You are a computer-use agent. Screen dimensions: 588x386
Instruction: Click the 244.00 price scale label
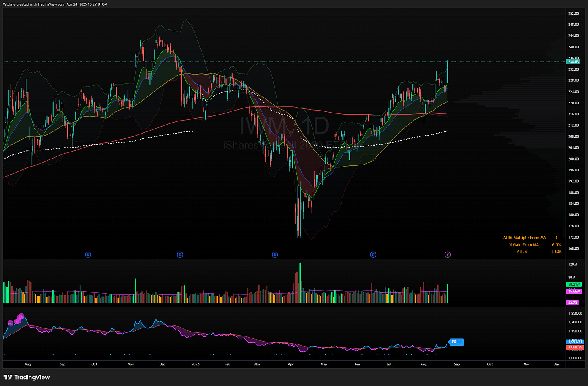pyautogui.click(x=573, y=36)
